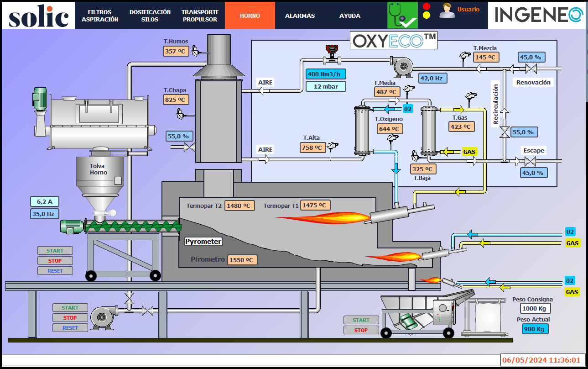This screenshot has width=588, height=369.
Task: Click the green stethoscope diagnostics icon
Action: click(402, 16)
